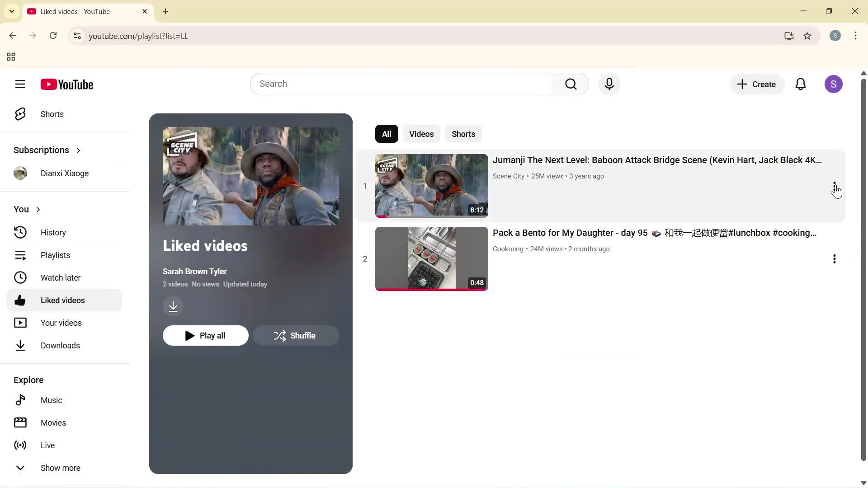Open the notifications bell

tap(801, 84)
